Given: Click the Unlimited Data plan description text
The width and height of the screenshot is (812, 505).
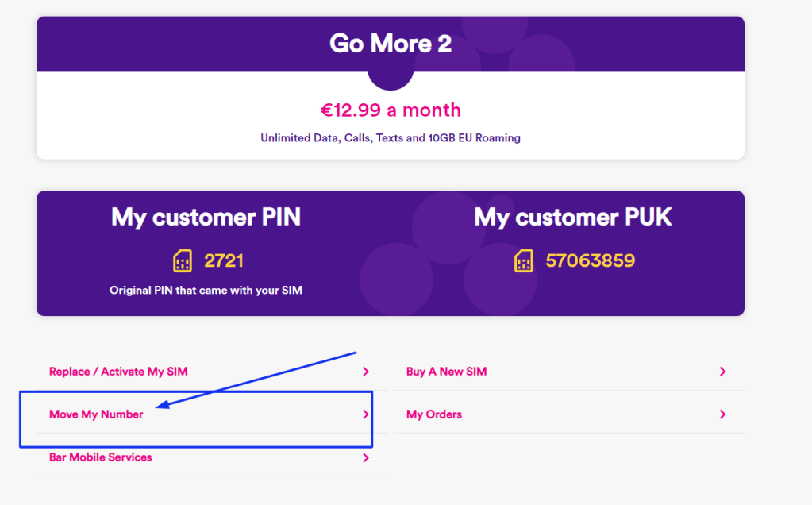Looking at the screenshot, I should click(x=391, y=138).
